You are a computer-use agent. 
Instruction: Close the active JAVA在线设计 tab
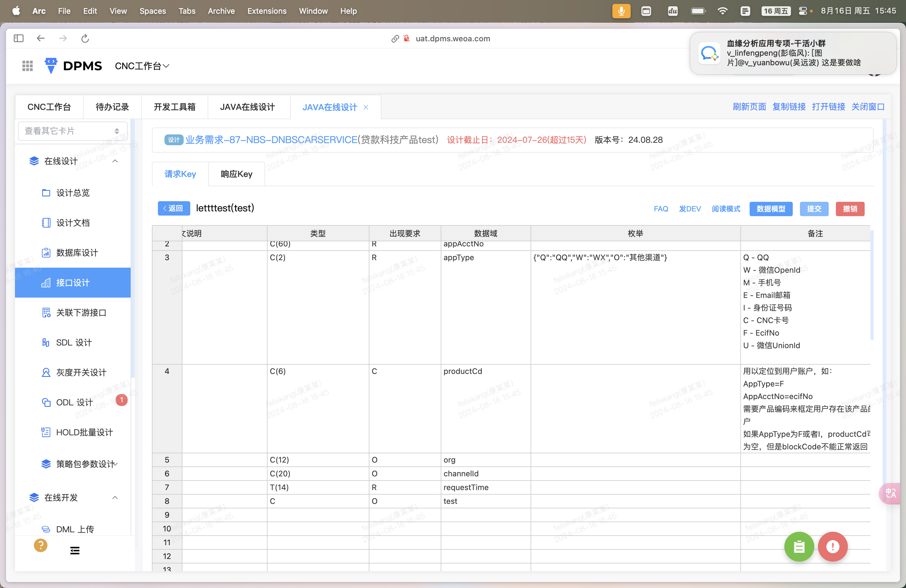coord(366,107)
